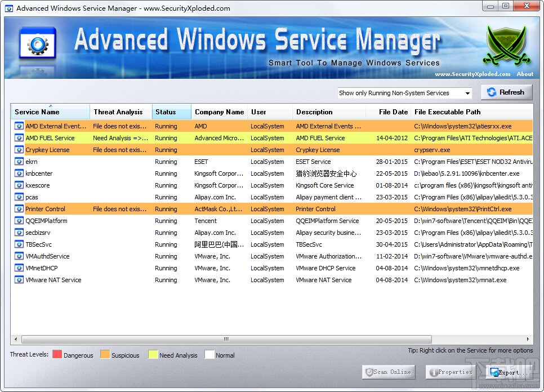Click the service icon beside TBSecSvc

point(19,244)
